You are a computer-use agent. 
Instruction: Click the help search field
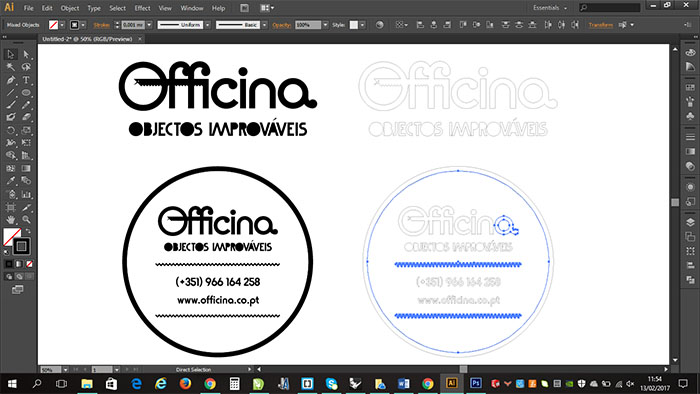610,8
